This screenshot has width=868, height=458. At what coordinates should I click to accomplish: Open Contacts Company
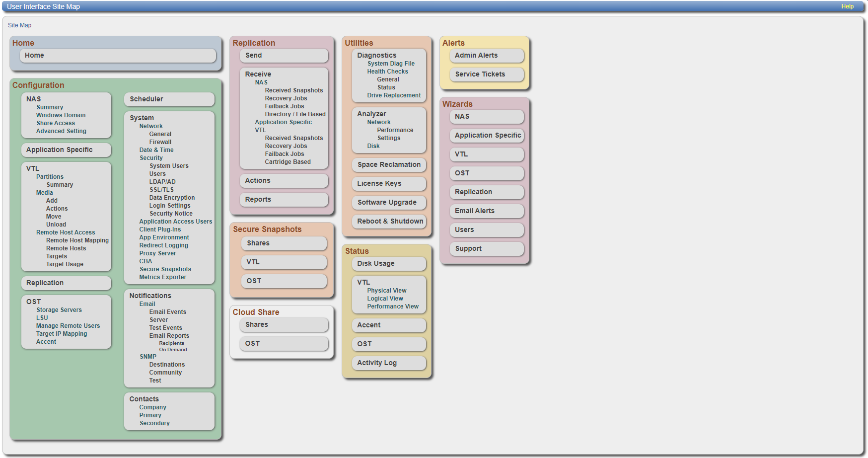coord(152,407)
